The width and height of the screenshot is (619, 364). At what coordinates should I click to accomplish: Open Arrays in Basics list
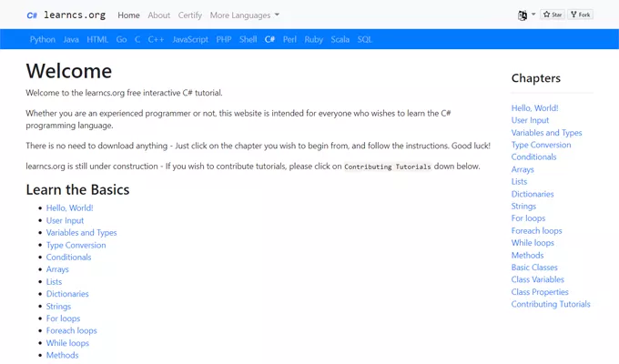click(x=57, y=269)
